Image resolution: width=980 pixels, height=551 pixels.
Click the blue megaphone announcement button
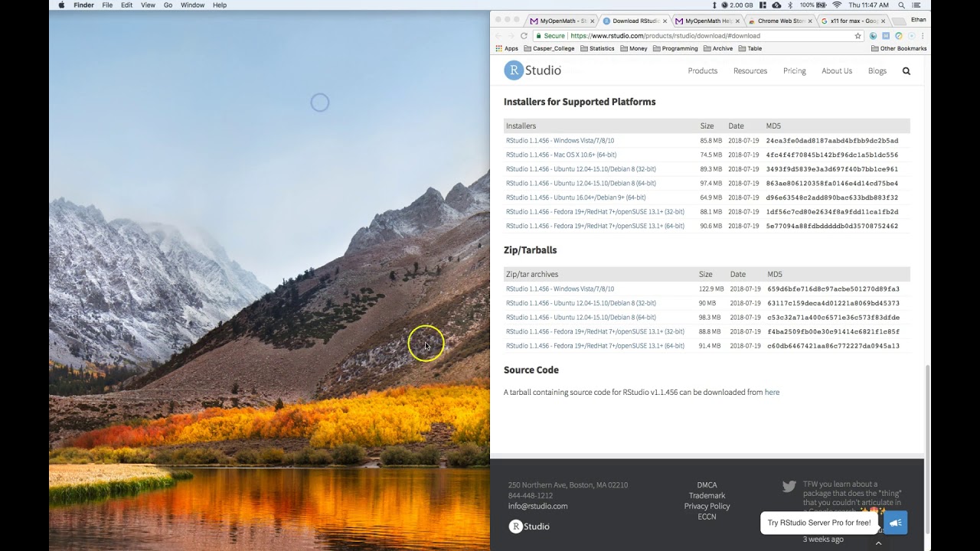point(895,523)
